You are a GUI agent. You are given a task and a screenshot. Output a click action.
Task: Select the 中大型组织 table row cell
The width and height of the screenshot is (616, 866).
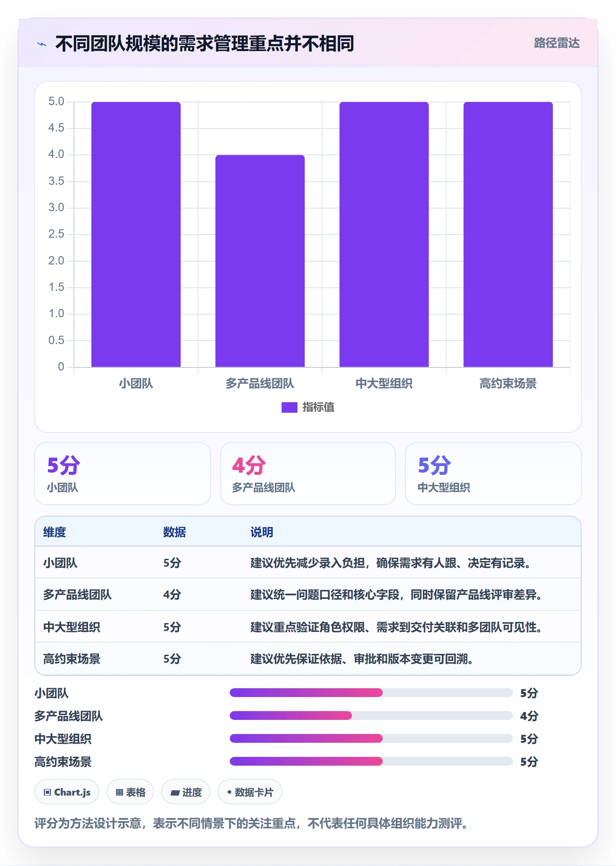[72, 627]
